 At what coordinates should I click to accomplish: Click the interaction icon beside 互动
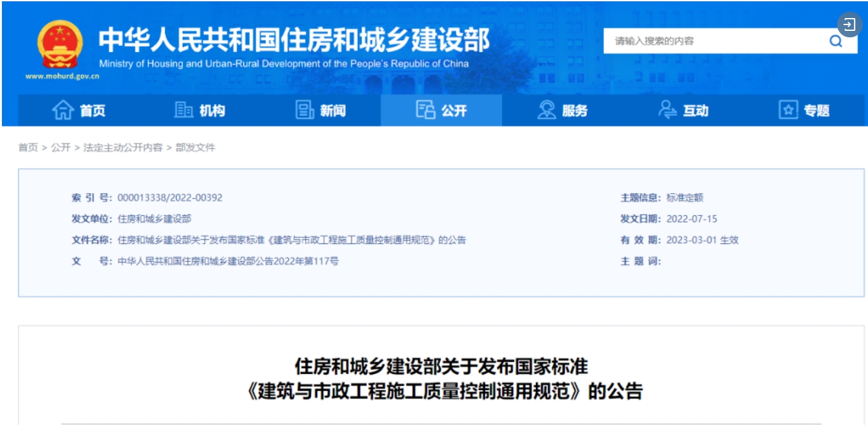point(668,110)
